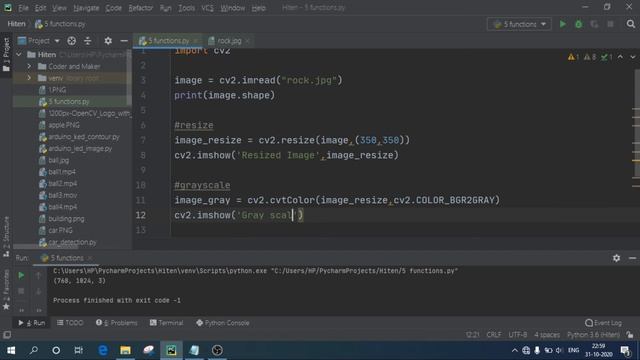Image resolution: width=640 pixels, height=360 pixels.
Task: Hide the Run tool window
Action: pyautogui.click(x=632, y=258)
